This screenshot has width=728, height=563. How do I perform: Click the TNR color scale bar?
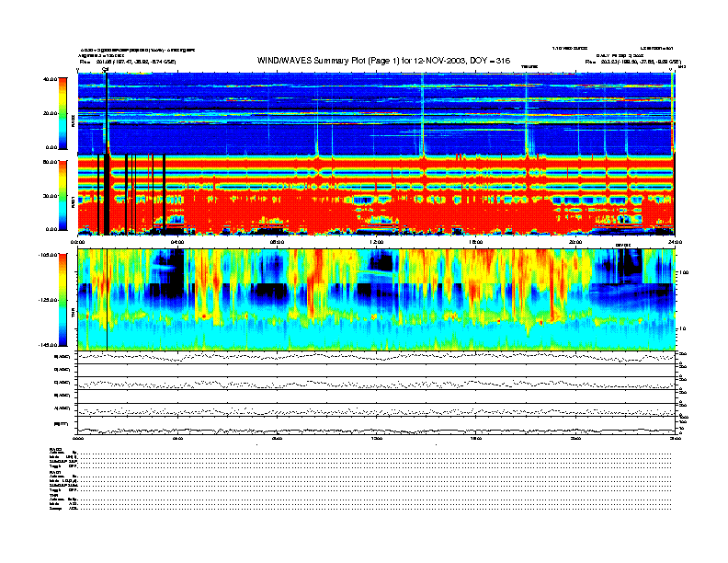(x=63, y=300)
